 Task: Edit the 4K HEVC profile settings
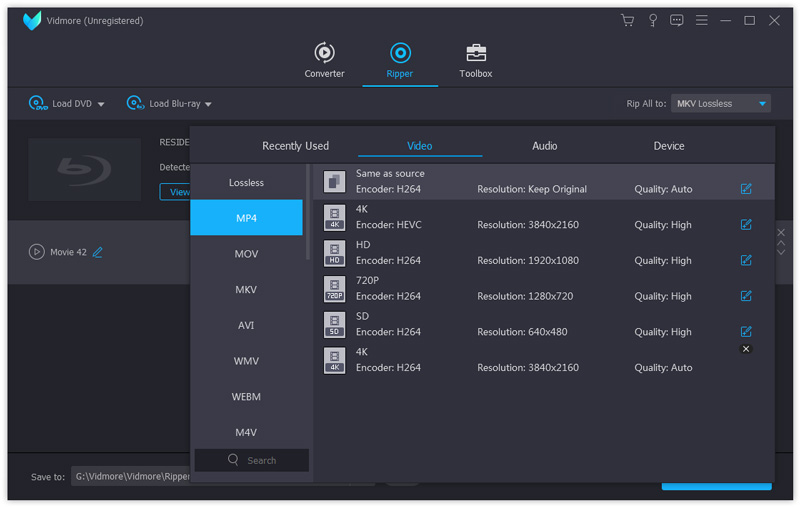746,224
